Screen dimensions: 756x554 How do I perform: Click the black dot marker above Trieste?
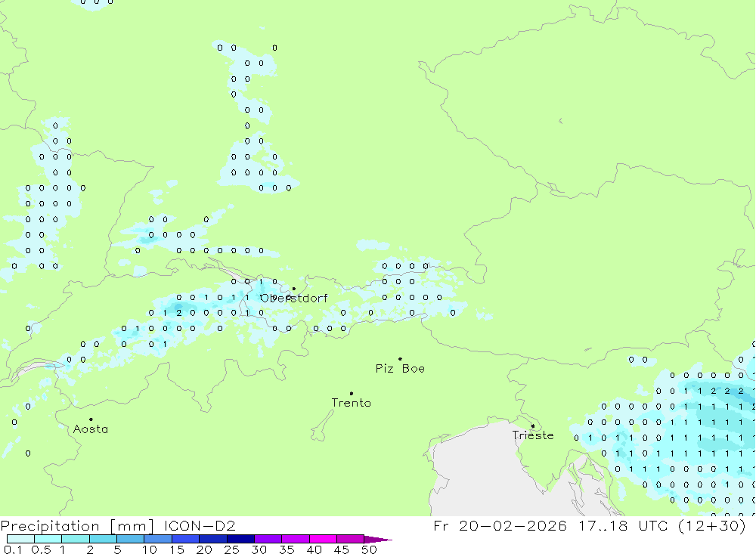pyautogui.click(x=533, y=426)
